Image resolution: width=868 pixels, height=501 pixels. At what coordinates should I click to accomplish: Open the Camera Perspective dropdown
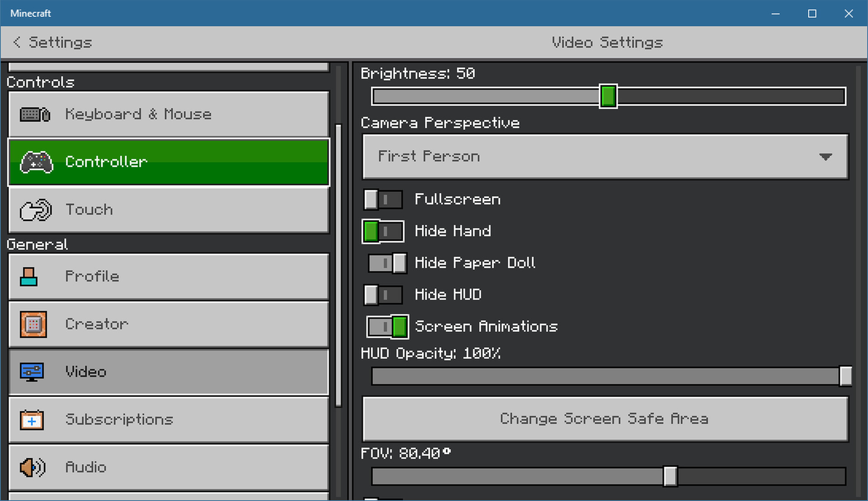(605, 157)
